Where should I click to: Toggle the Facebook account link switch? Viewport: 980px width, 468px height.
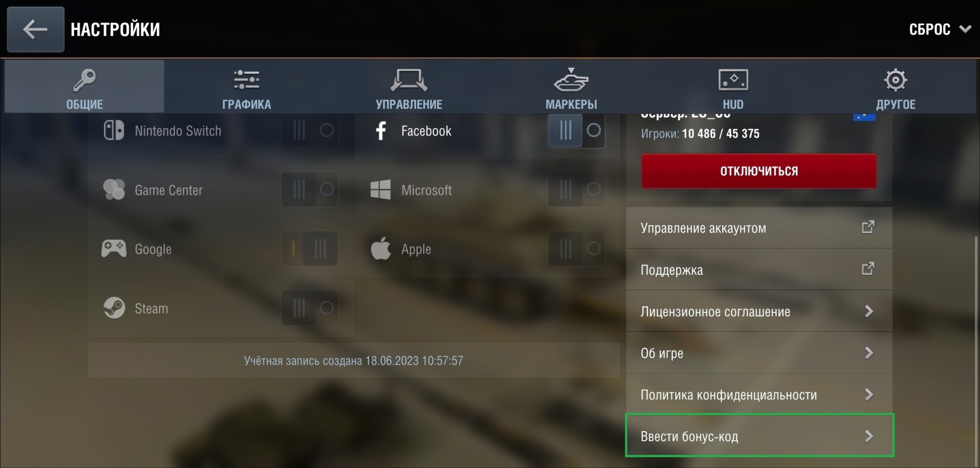click(x=576, y=130)
